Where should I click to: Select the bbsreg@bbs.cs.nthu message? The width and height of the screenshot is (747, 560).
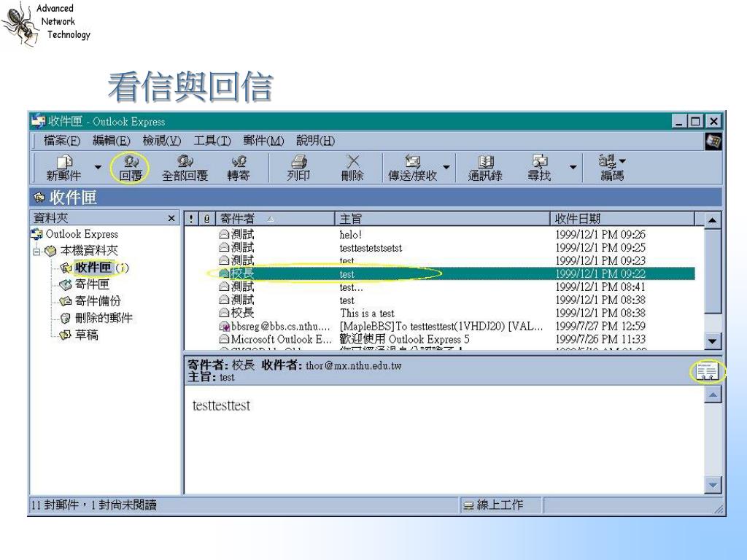click(x=439, y=326)
